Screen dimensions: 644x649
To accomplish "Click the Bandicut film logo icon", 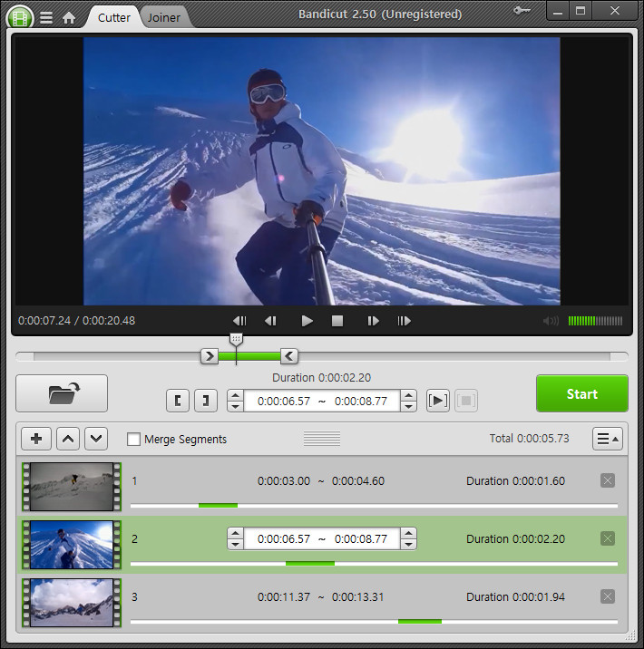I will point(19,17).
